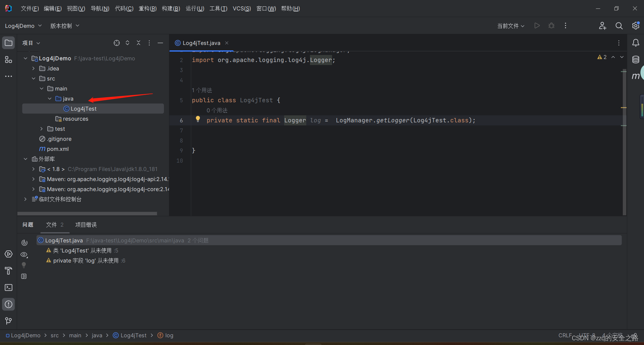Open the 构建(B) menu
The image size is (644, 345).
(171, 8)
